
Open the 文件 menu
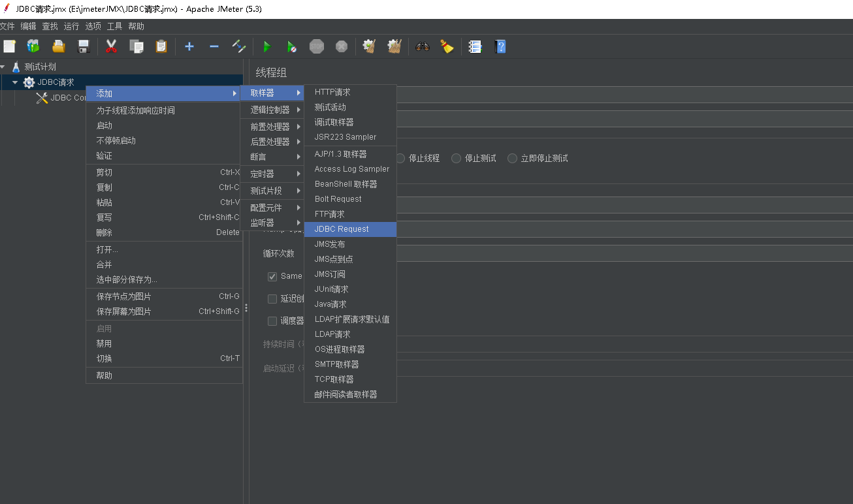(x=7, y=26)
